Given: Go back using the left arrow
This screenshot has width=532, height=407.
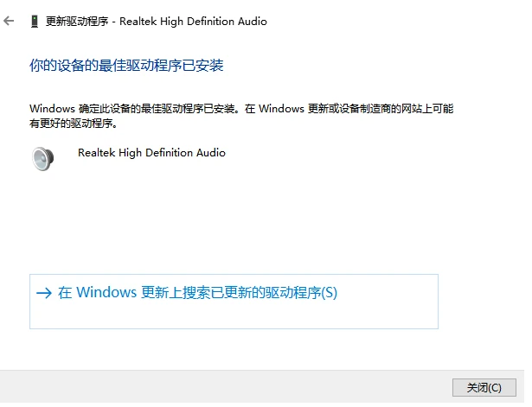Looking at the screenshot, I should 9,21.
